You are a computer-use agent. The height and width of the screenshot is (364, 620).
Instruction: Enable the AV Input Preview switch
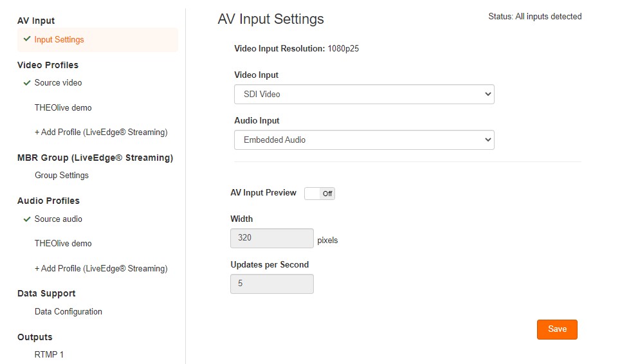320,194
